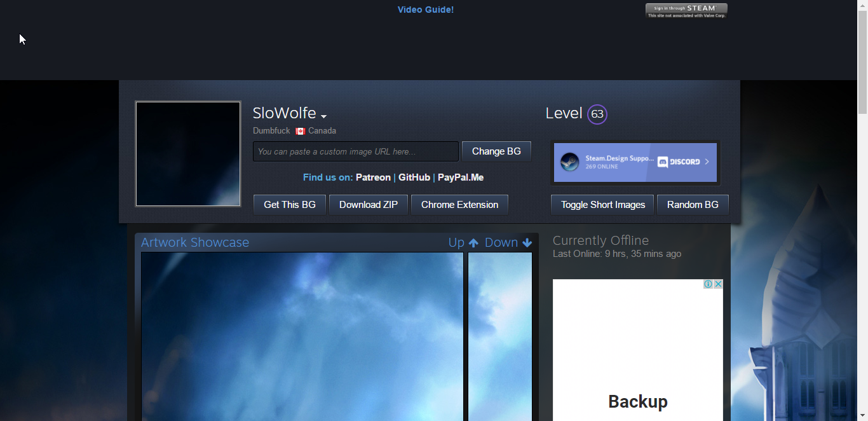The width and height of the screenshot is (868, 421).
Task: Click the Down arrow in Artwork Showcase
Action: (527, 243)
